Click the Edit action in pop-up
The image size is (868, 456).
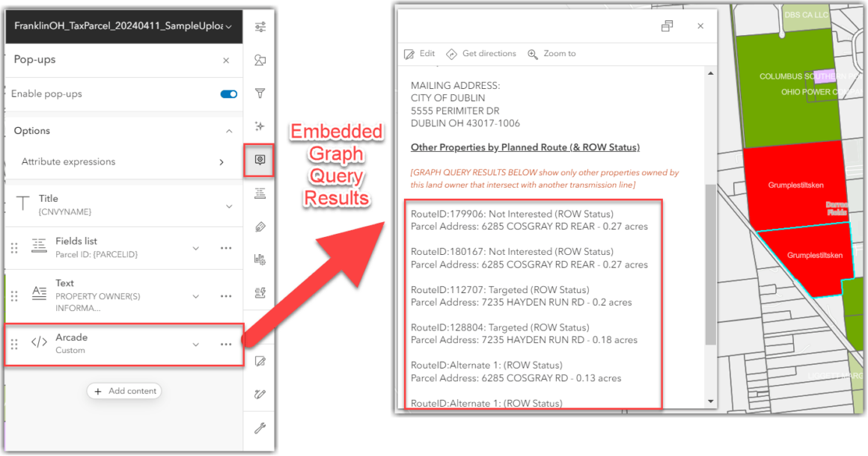pyautogui.click(x=419, y=54)
